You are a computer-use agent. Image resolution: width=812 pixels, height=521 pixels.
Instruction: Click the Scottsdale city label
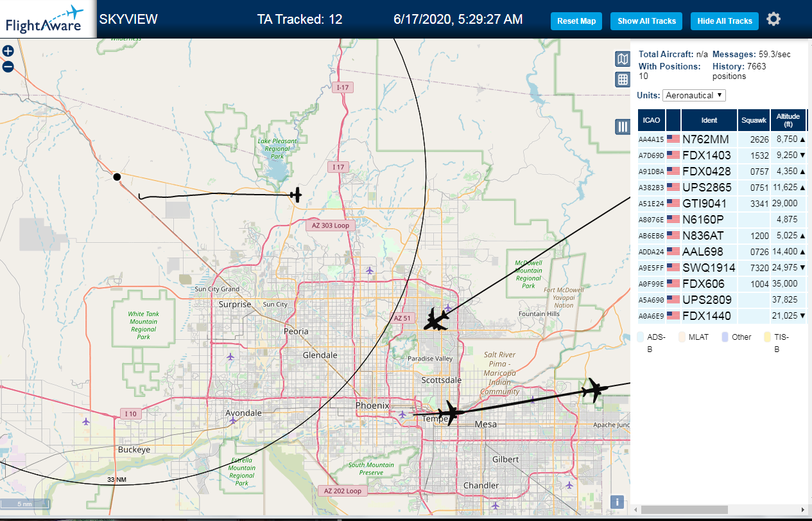click(x=442, y=380)
